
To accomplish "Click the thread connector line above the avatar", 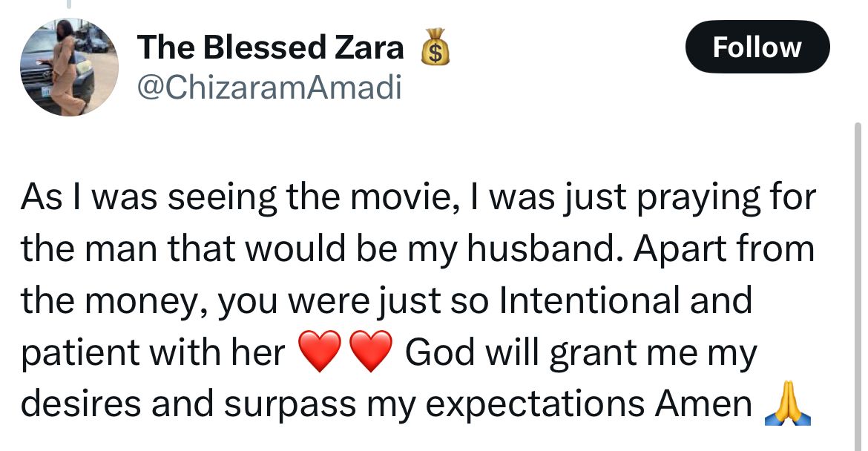I will [x=69, y=4].
